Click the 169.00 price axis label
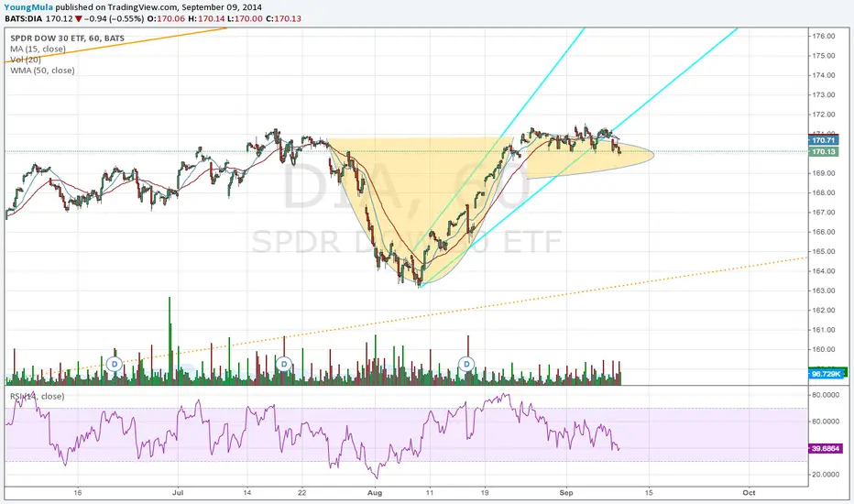Screen dimensions: 854x504 pos(824,173)
